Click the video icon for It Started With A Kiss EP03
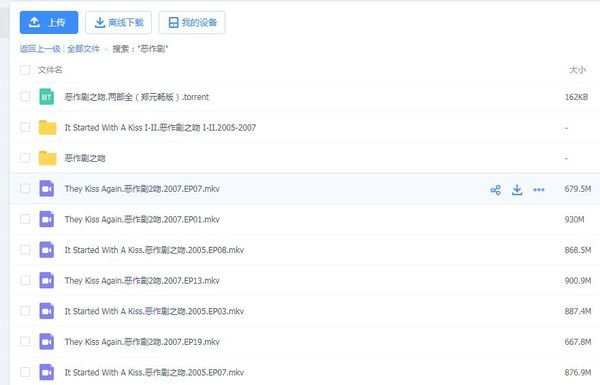600x385 pixels. pyautogui.click(x=47, y=311)
